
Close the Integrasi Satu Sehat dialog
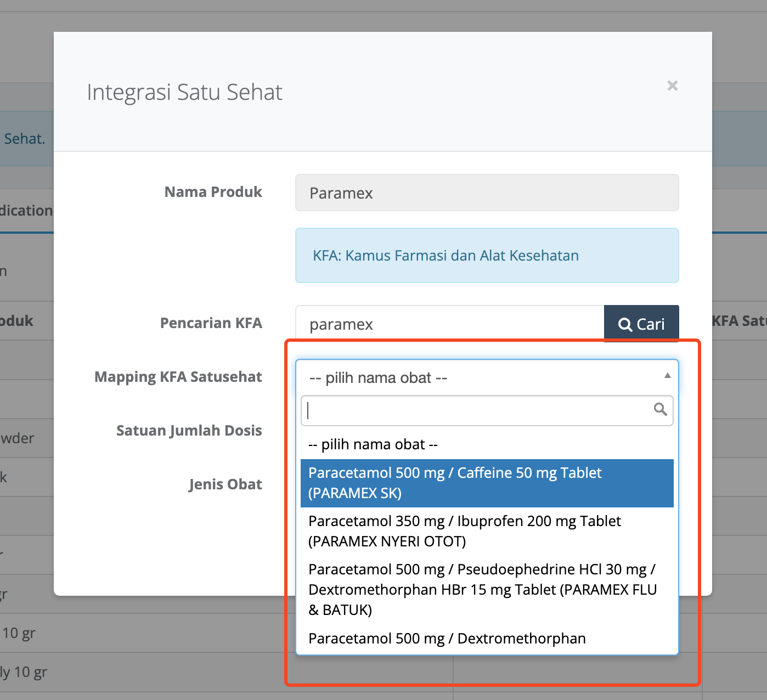click(x=672, y=86)
